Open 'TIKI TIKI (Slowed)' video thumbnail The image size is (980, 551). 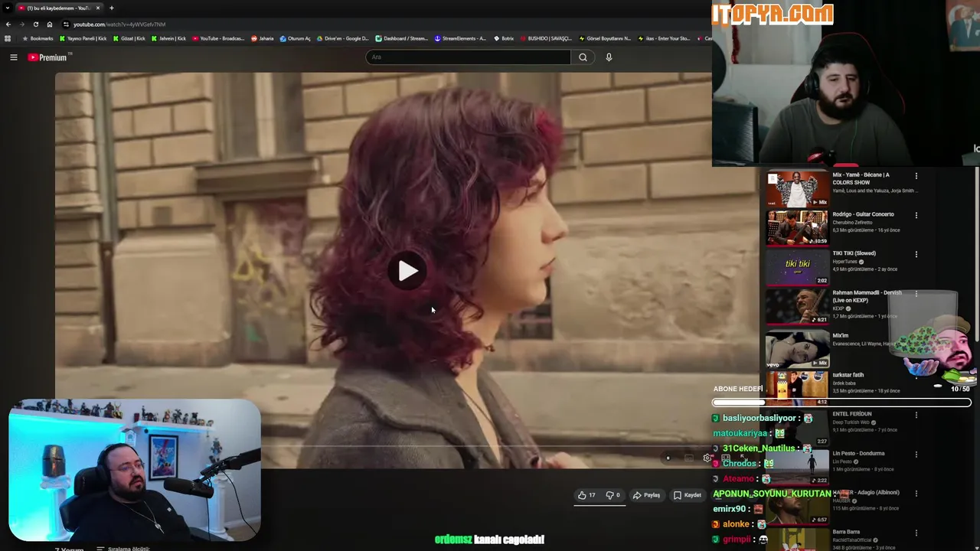tap(797, 267)
